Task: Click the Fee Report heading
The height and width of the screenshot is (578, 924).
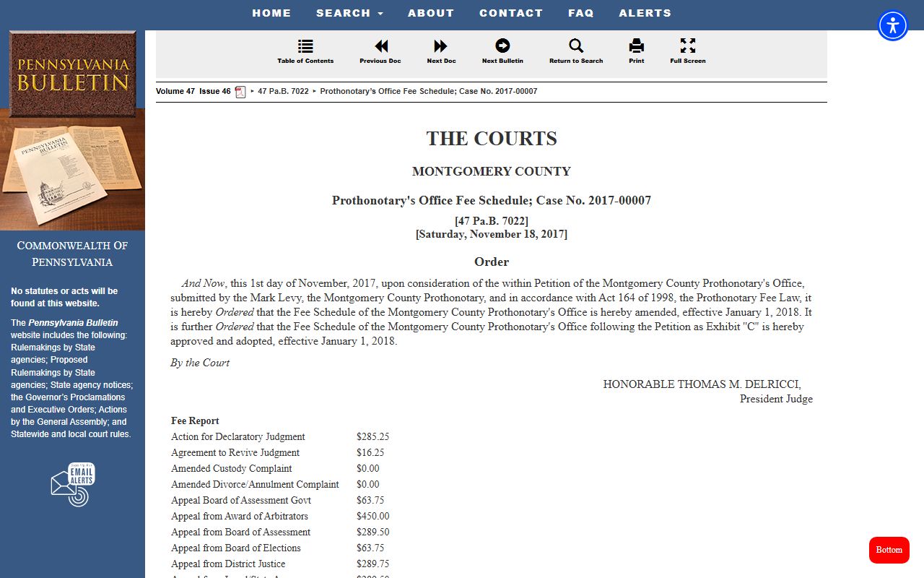Action: [195, 420]
